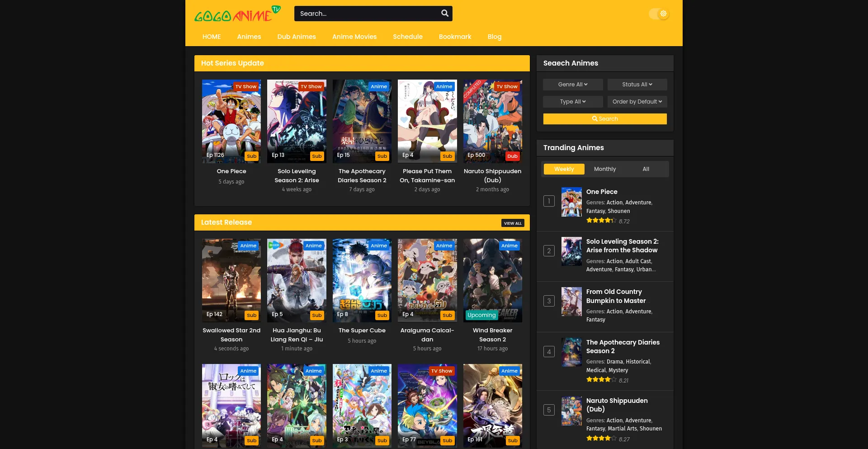This screenshot has width=868, height=449.
Task: Select the Weekly trending tab
Action: (564, 169)
